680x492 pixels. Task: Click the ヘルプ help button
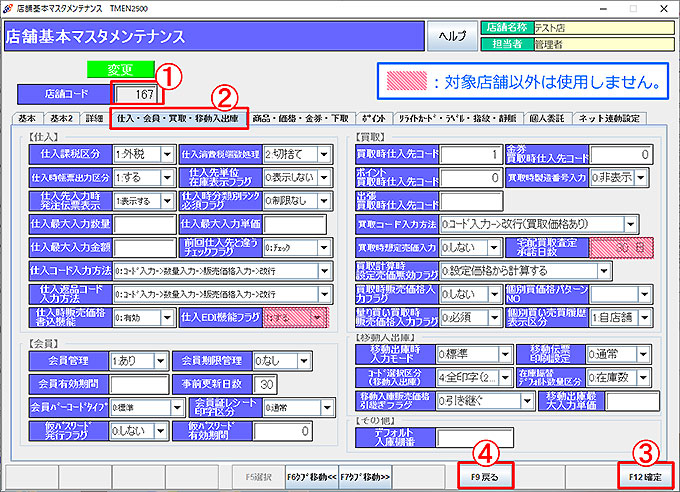(x=453, y=36)
